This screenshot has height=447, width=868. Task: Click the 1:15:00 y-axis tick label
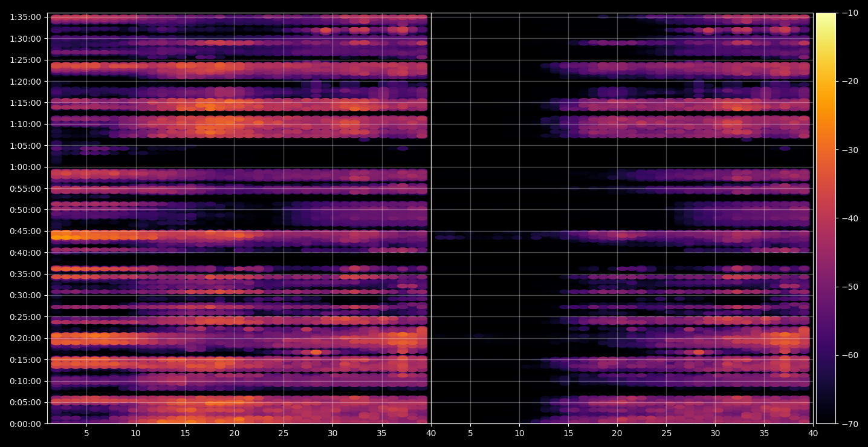[25, 103]
